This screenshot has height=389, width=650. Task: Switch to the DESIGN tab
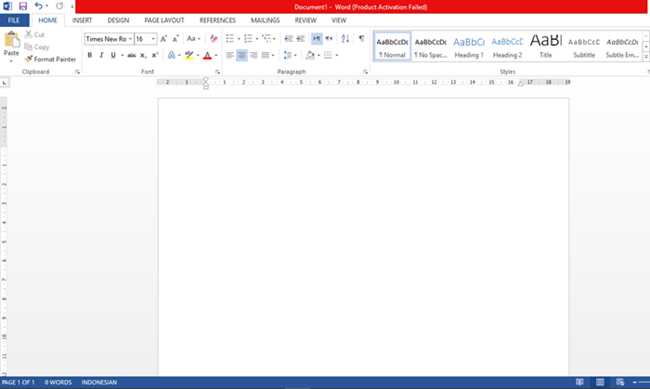pyautogui.click(x=118, y=20)
